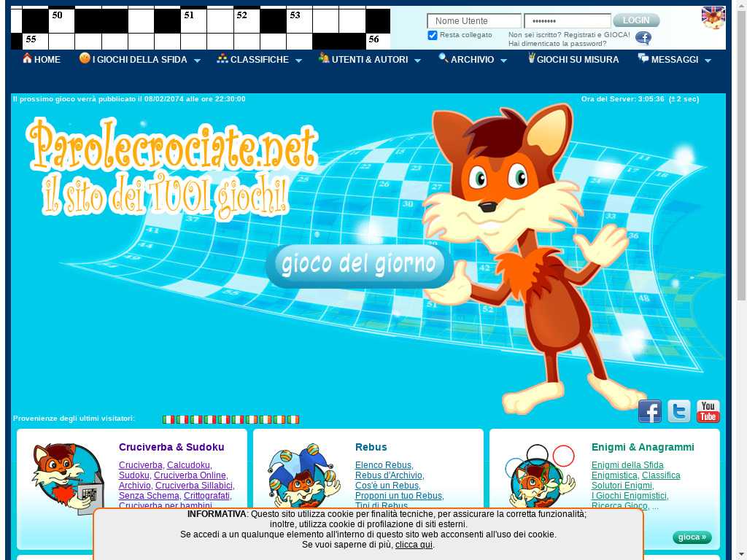Click the green gioca button
The height and width of the screenshot is (560, 747).
[692, 537]
